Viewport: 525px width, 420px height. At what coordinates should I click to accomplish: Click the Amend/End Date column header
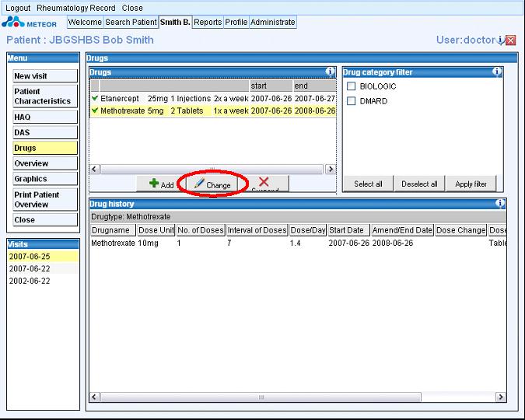(402, 230)
